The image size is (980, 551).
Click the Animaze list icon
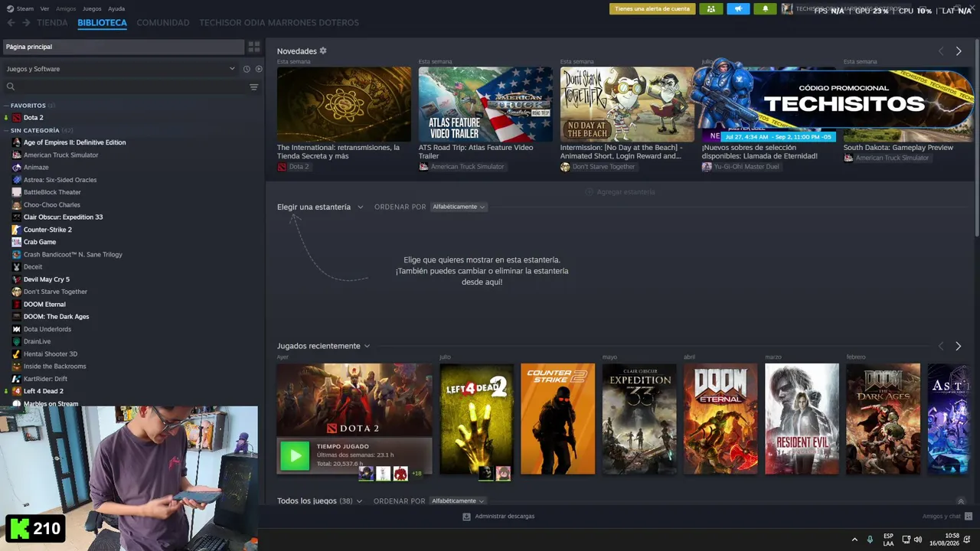(x=17, y=168)
